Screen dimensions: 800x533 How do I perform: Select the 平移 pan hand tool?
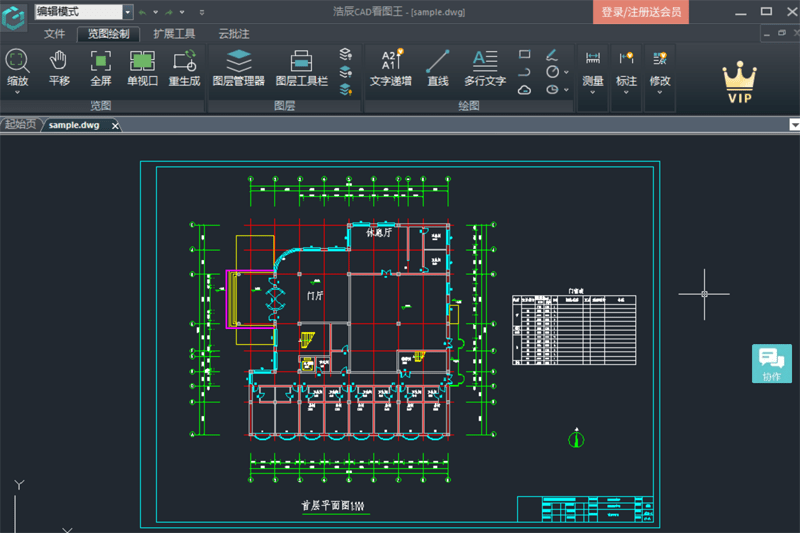pyautogui.click(x=59, y=67)
